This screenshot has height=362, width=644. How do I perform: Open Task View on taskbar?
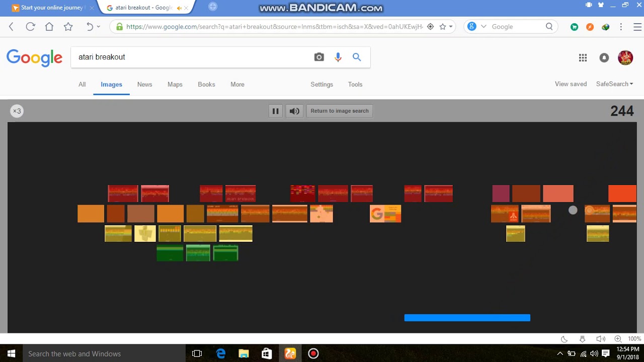(197, 353)
